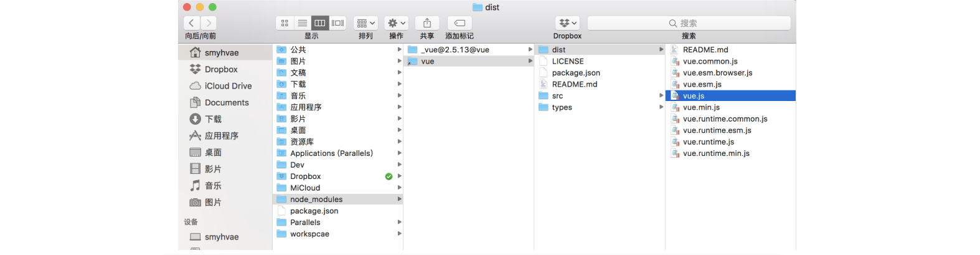The height and width of the screenshot is (255, 980).
Task: Select the vue alias folder
Action: pyautogui.click(x=469, y=61)
